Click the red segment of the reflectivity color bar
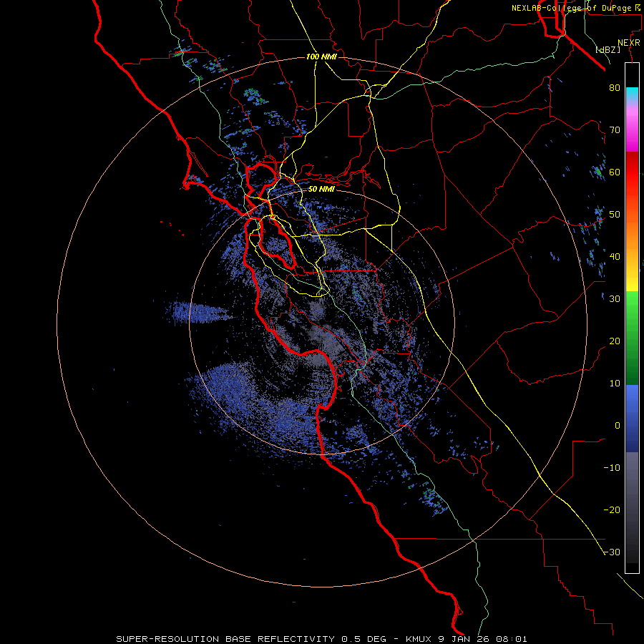Screen dimensions: 644x644 point(632,172)
